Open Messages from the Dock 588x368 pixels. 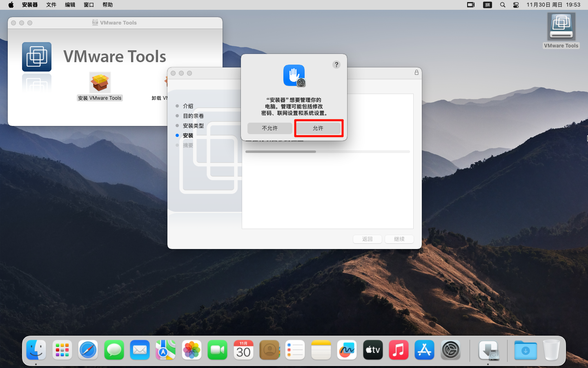point(114,350)
